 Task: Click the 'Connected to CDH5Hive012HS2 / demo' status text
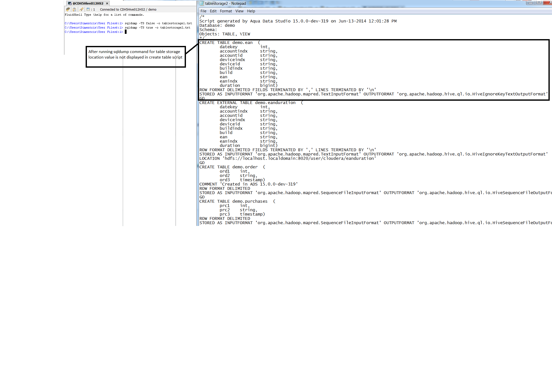click(x=128, y=10)
